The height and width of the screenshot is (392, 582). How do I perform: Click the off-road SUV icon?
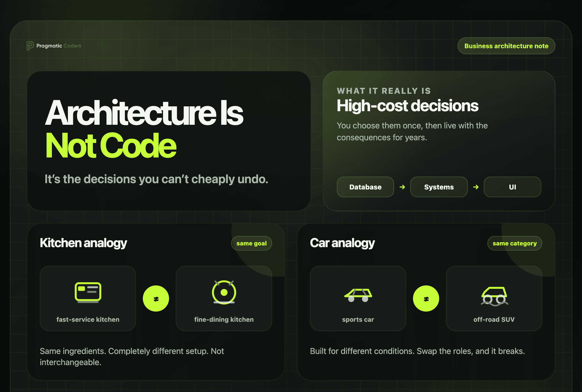(x=494, y=296)
